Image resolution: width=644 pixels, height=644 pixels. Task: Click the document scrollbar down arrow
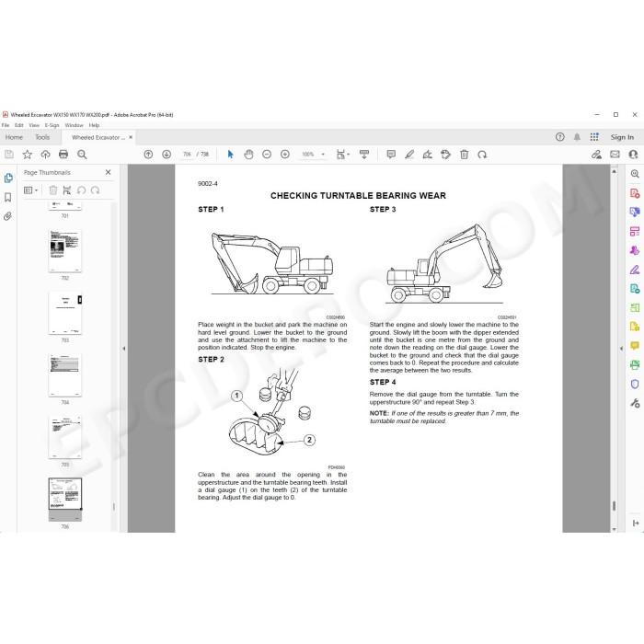click(x=614, y=529)
